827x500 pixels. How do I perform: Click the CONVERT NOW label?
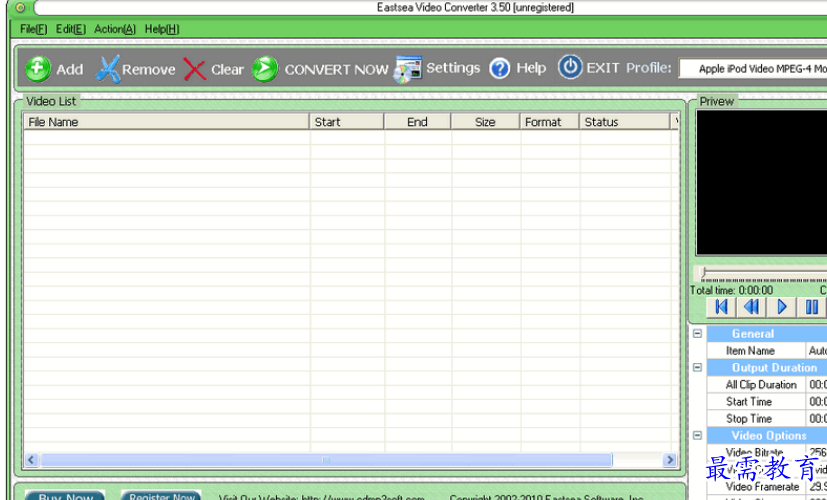[336, 70]
